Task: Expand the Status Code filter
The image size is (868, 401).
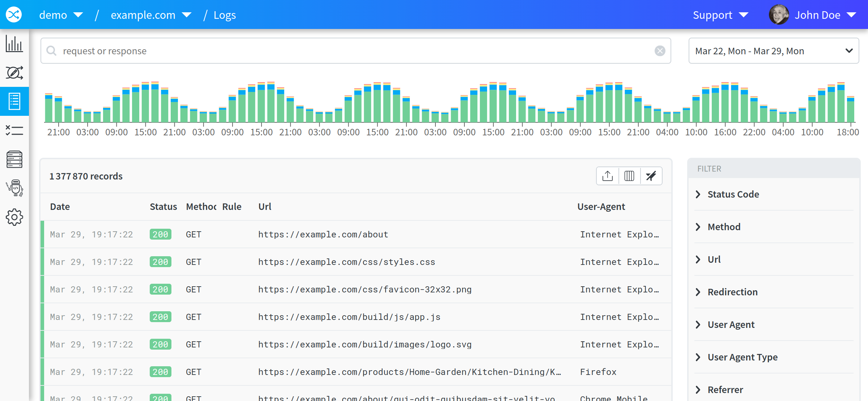Action: pos(733,194)
